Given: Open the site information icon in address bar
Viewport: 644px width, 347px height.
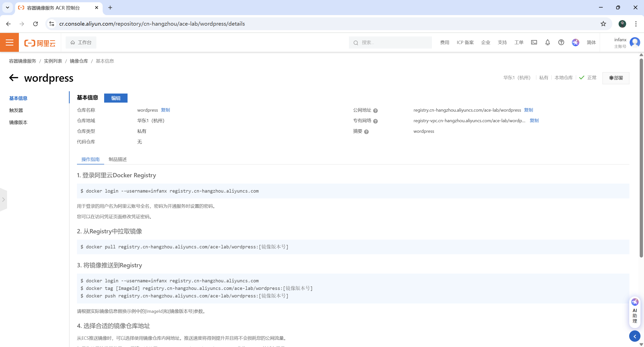Looking at the screenshot, I should pyautogui.click(x=52, y=24).
